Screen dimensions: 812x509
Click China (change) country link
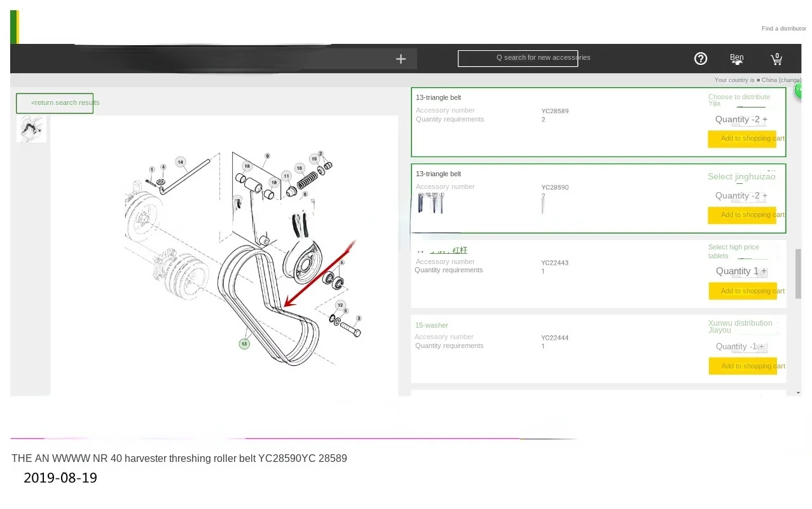click(781, 80)
